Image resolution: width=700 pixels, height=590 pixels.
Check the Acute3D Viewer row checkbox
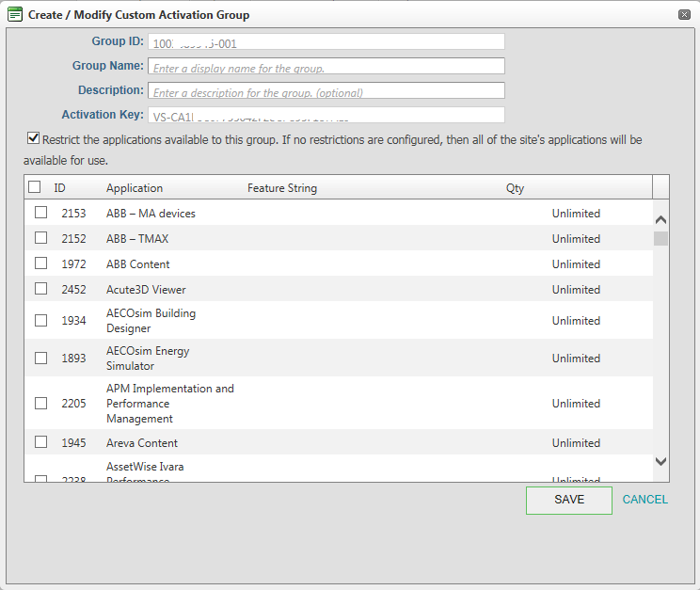[41, 289]
